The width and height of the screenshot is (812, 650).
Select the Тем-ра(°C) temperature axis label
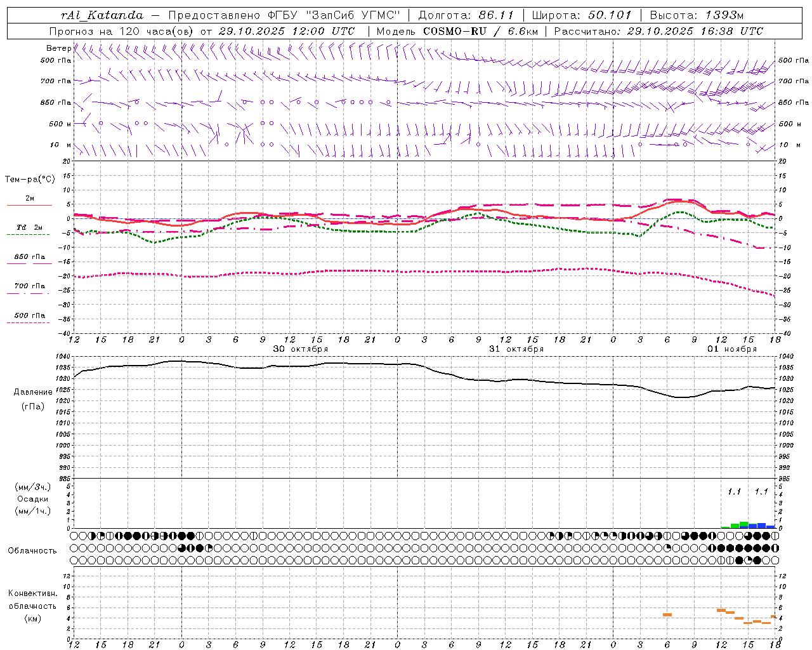click(x=30, y=180)
